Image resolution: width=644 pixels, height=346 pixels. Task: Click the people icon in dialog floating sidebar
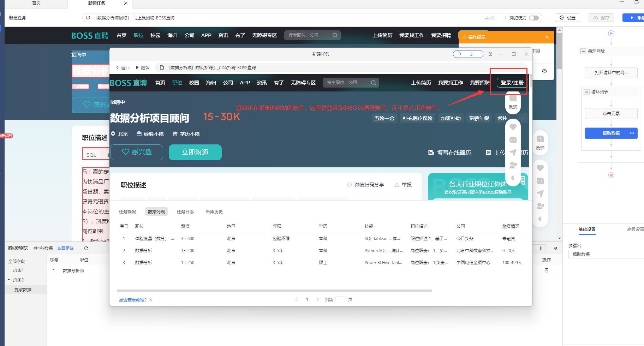tap(513, 165)
